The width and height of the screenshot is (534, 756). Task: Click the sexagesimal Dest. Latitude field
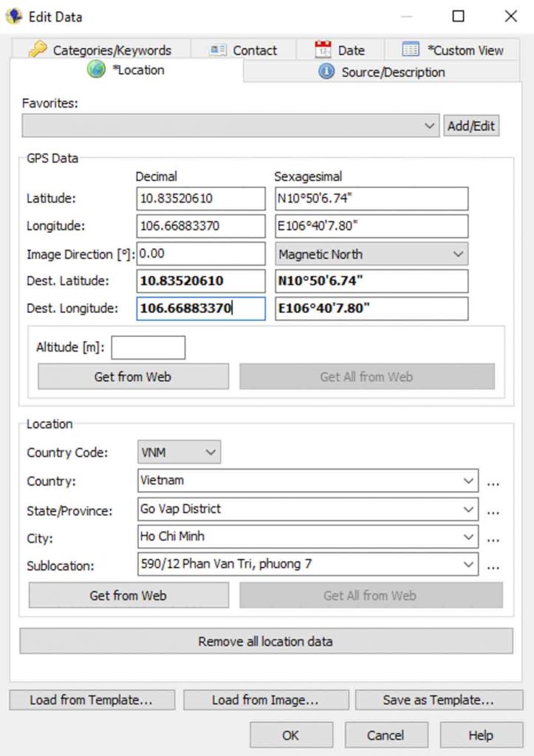point(372,281)
